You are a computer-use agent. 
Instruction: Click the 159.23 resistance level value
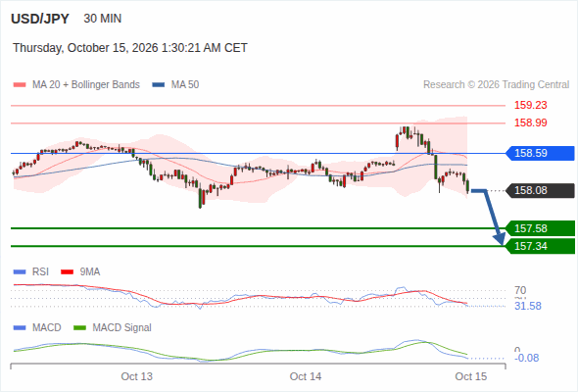click(530, 105)
